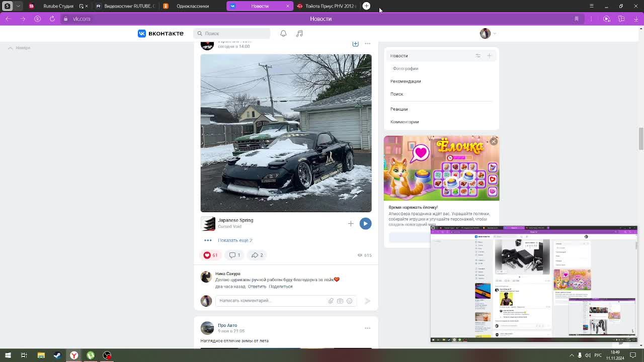Image resolution: width=644 pixels, height=362 pixels.
Task: Select the Фотографии filter
Action: click(406, 68)
